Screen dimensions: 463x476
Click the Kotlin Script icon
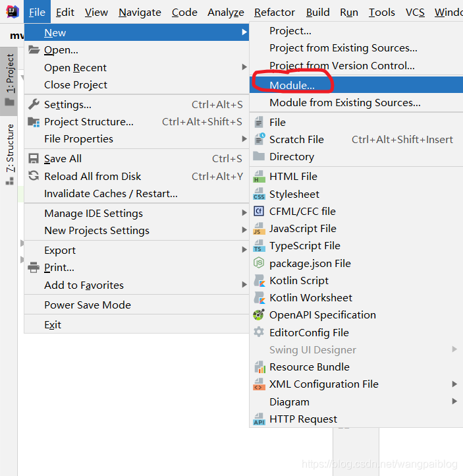click(x=259, y=280)
